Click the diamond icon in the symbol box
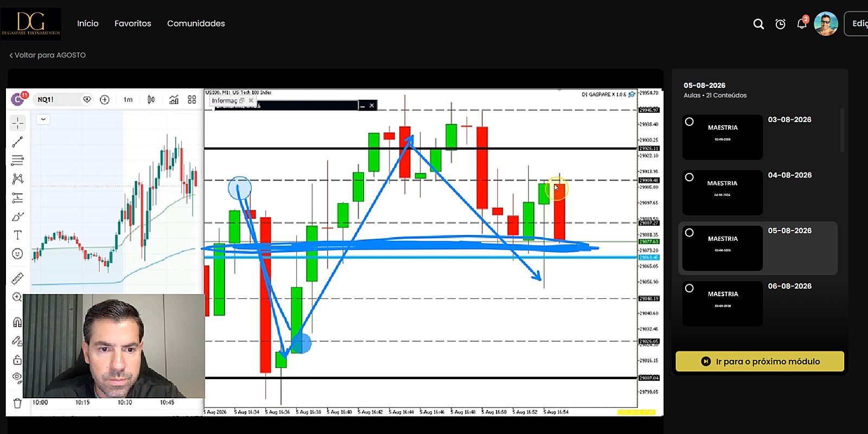Viewport: 868px width, 434px height. click(x=87, y=100)
